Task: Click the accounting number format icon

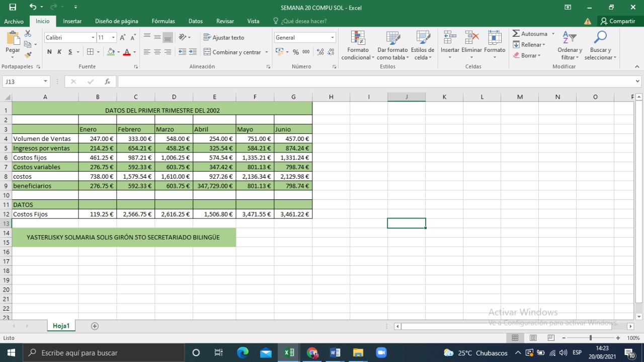Action: coord(280,52)
